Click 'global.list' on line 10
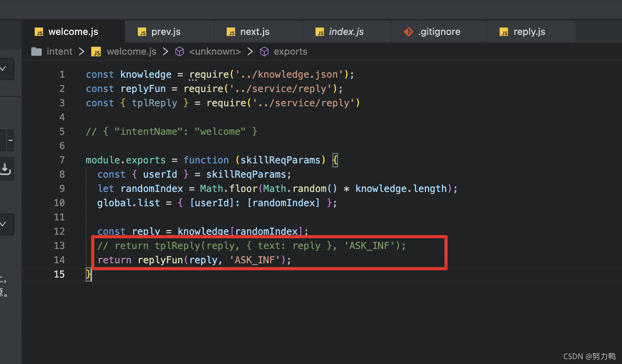This screenshot has height=364, width=622. click(129, 203)
